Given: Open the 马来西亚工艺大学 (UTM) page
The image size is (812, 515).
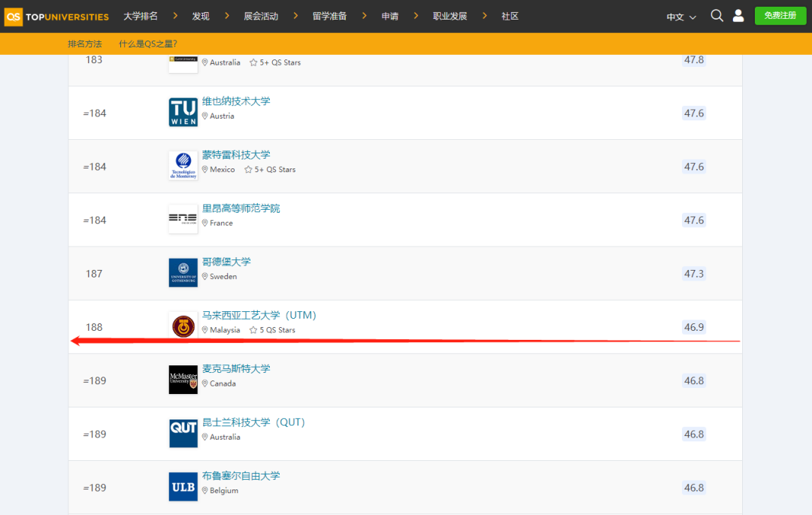Looking at the screenshot, I should pos(259,315).
